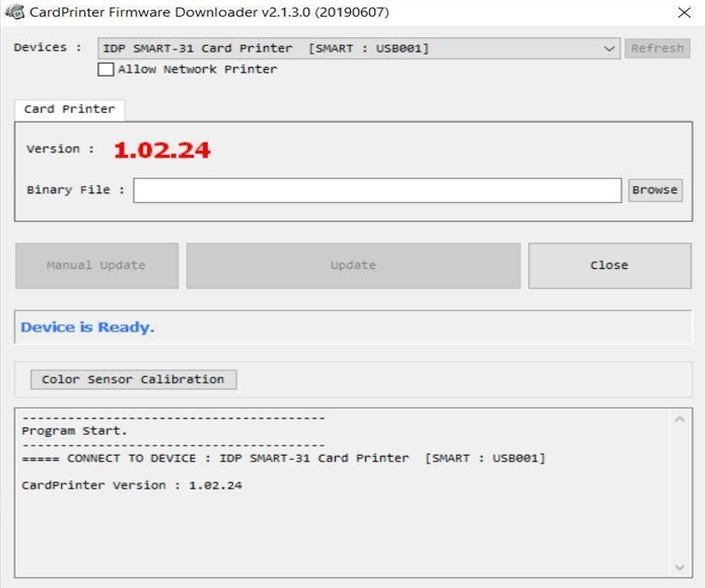The height and width of the screenshot is (588, 705).
Task: Click the red version number 1.02.24
Action: [x=162, y=150]
